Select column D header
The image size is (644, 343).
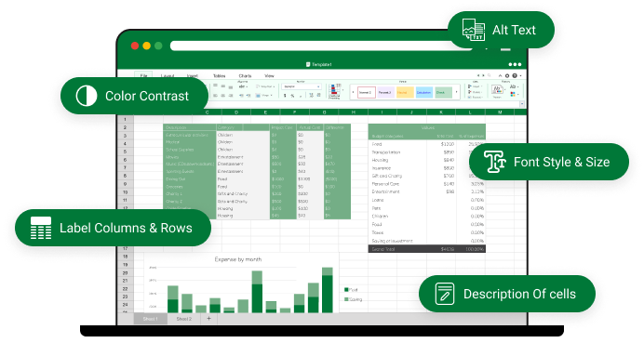[x=236, y=112]
